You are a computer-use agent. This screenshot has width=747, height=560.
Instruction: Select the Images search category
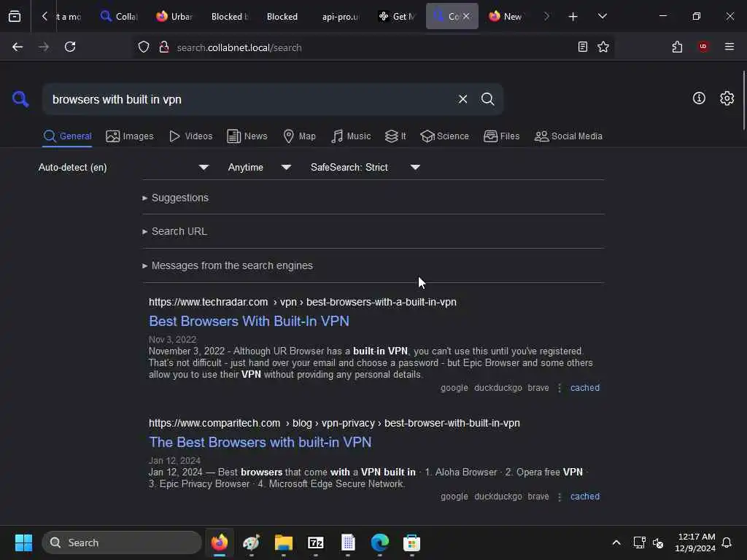pyautogui.click(x=130, y=136)
